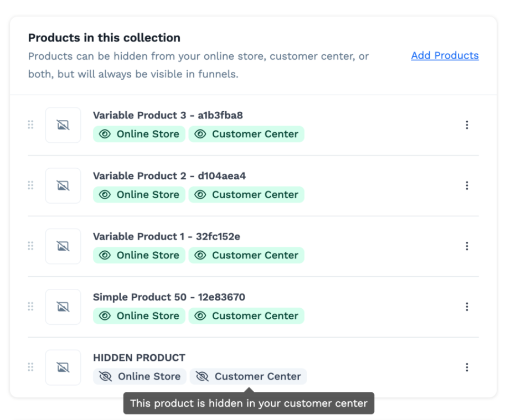Open options menu for Variable Product 3
506x420 pixels.
pos(467,125)
